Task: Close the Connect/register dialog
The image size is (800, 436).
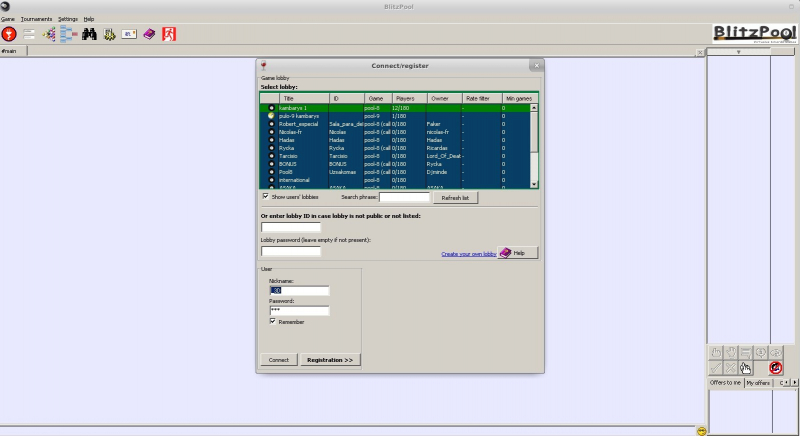Action: (x=536, y=65)
